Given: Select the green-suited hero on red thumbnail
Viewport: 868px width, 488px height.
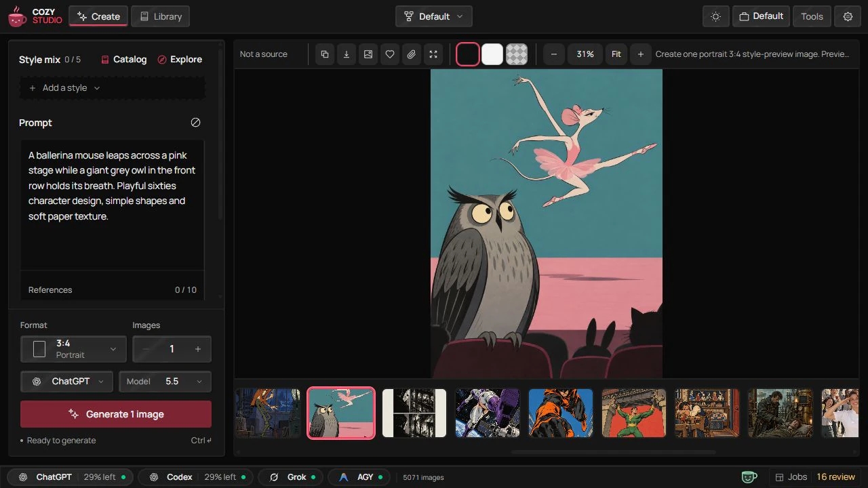Looking at the screenshot, I should pos(634,413).
